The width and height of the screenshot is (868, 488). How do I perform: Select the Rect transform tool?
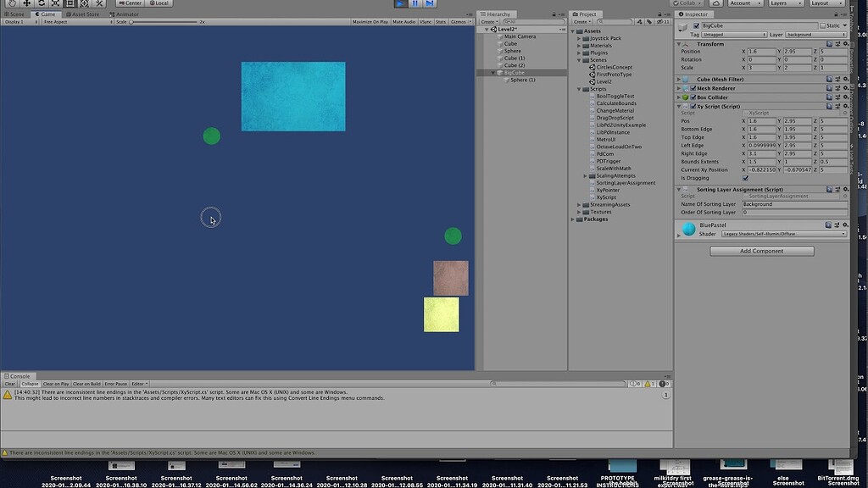coord(70,3)
